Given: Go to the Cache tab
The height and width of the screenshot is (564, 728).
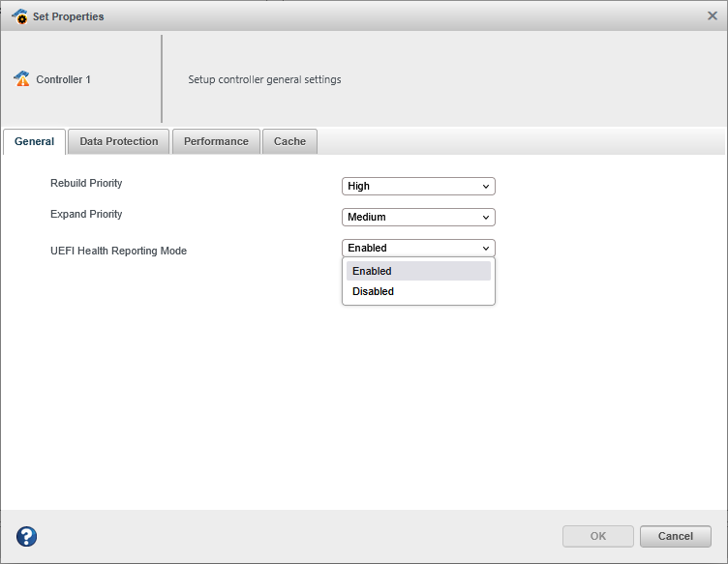Looking at the screenshot, I should [x=289, y=141].
